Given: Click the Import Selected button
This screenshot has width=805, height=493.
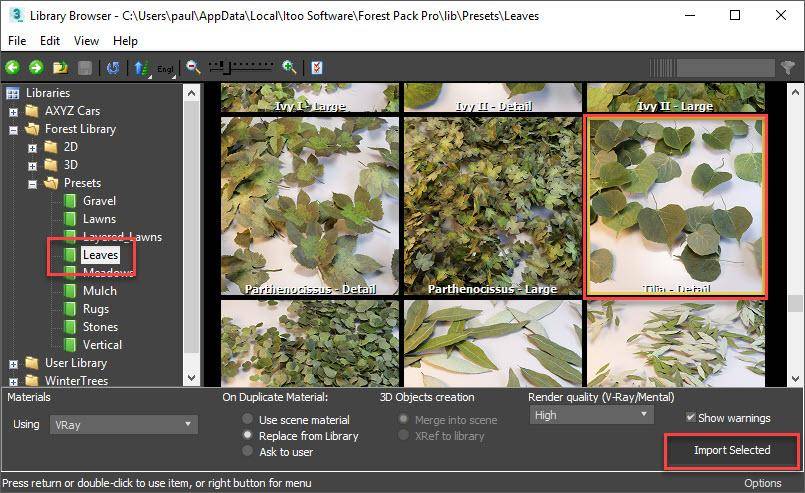Looking at the screenshot, I should (732, 450).
